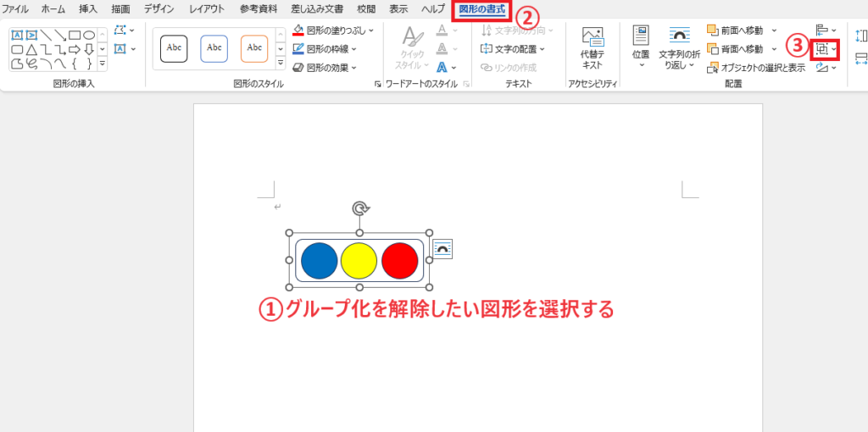Open 文字列の折り返し wrap text menu
Image resolution: width=868 pixels, height=432 pixels.
pos(679,48)
